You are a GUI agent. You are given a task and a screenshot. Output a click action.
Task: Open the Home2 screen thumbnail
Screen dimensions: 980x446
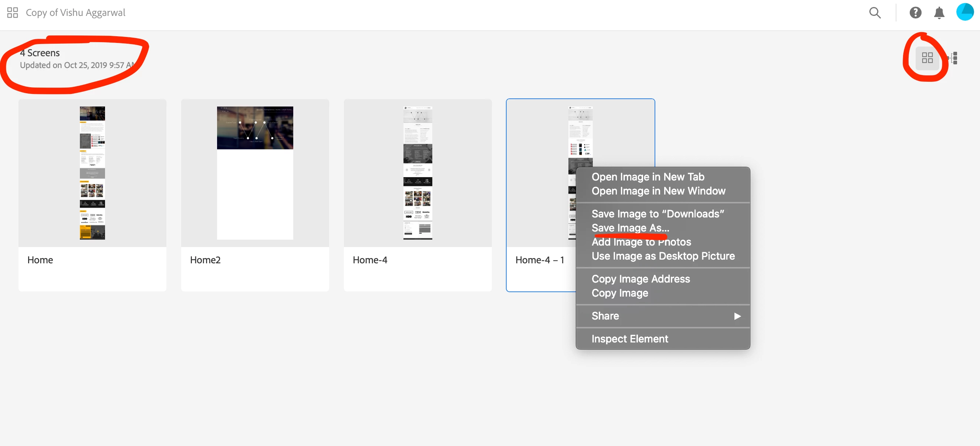(255, 173)
